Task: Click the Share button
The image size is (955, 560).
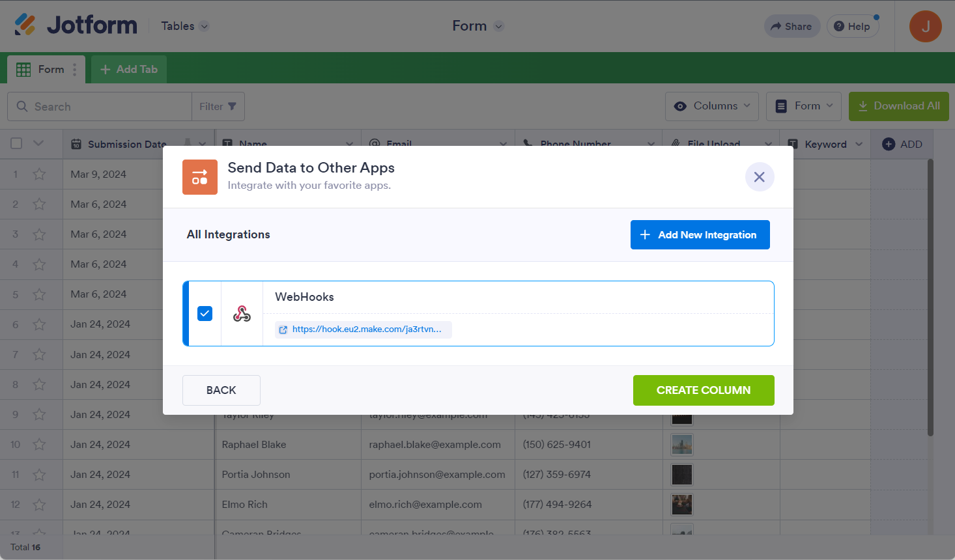Action: click(x=792, y=26)
